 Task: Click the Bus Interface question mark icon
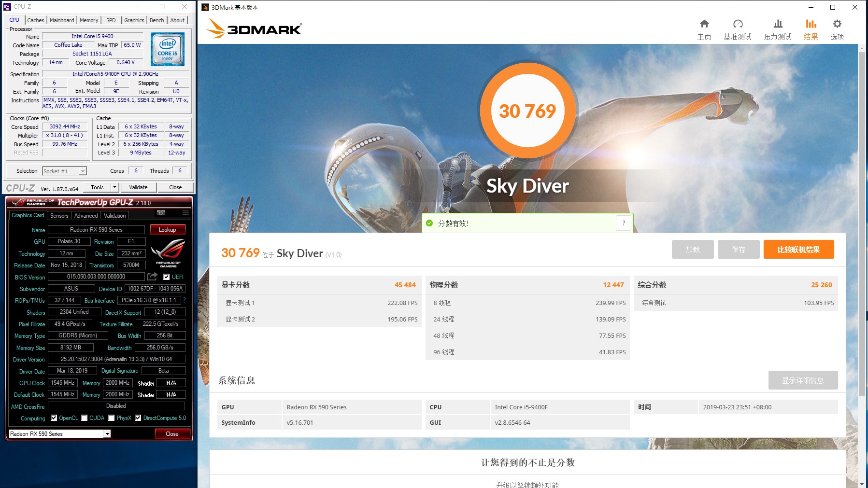click(x=184, y=300)
